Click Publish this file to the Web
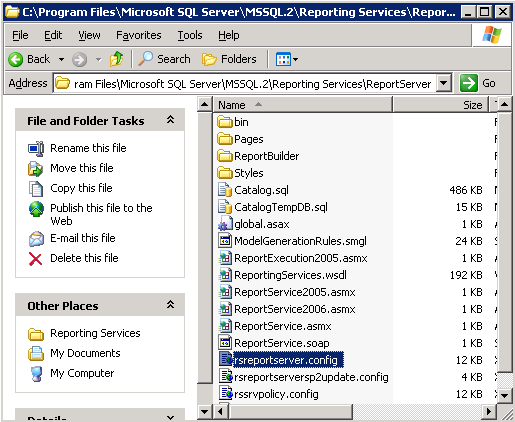 click(x=101, y=214)
